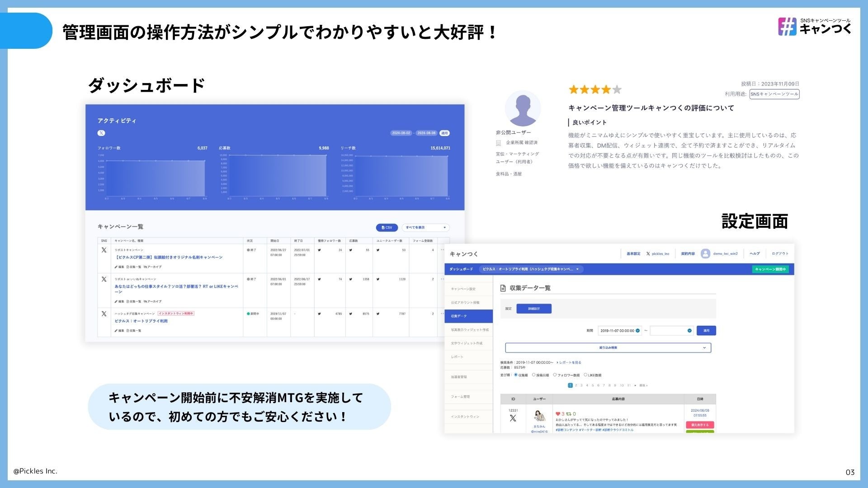Select the フォロワー数順 sort radio button

tap(555, 375)
